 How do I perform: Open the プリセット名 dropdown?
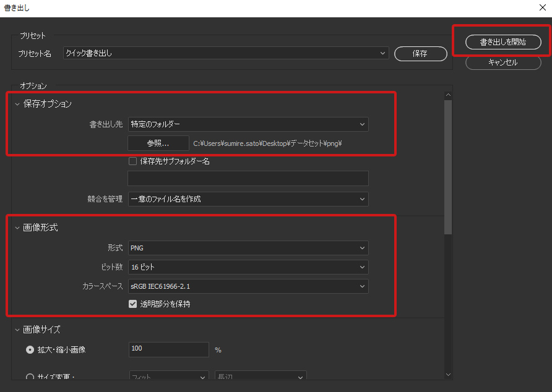click(226, 53)
